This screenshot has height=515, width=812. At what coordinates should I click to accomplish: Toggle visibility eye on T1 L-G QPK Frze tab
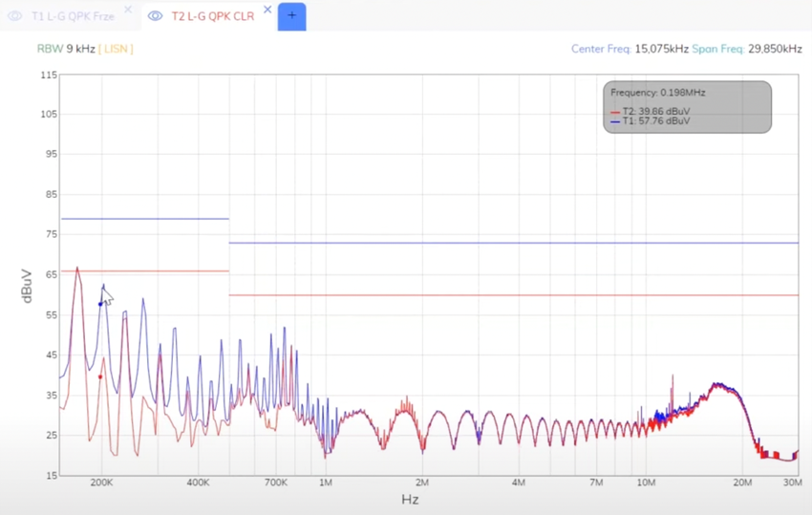pos(15,16)
